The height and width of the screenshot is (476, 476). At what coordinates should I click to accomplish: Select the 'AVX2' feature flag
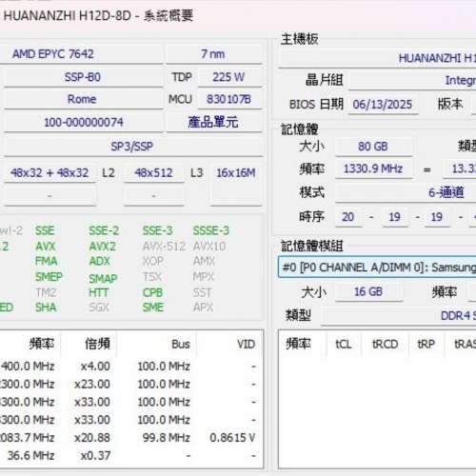coord(102,246)
